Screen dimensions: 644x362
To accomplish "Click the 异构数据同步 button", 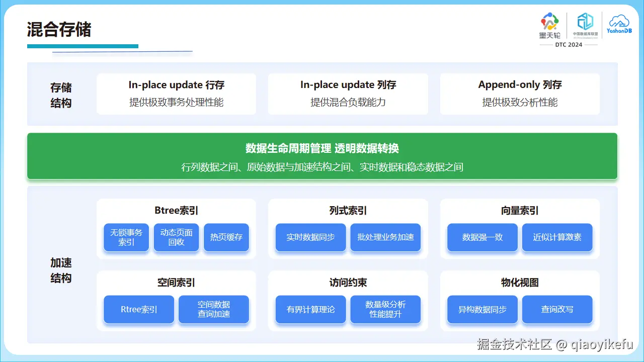I will click(x=481, y=310).
